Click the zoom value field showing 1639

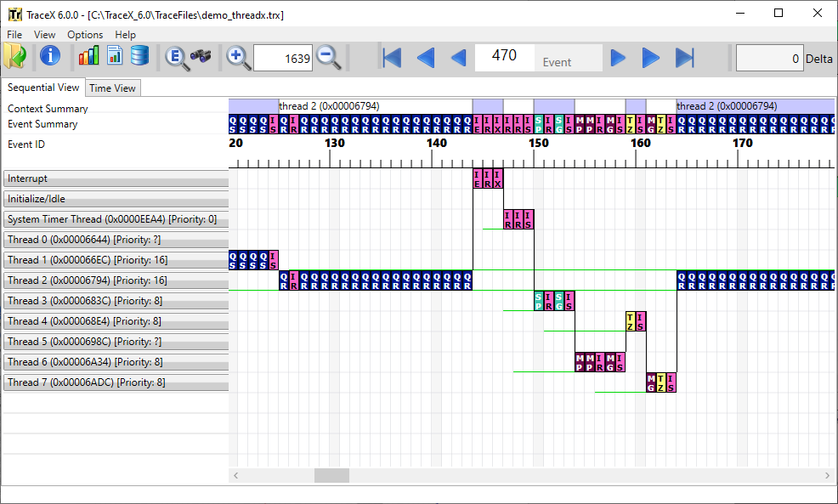(x=283, y=58)
